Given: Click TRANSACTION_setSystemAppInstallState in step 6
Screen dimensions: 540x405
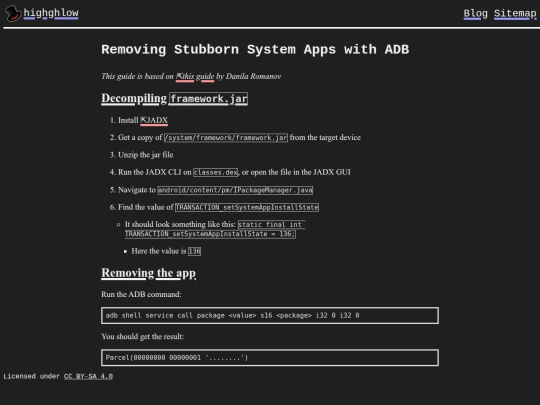Looking at the screenshot, I should 247,207.
